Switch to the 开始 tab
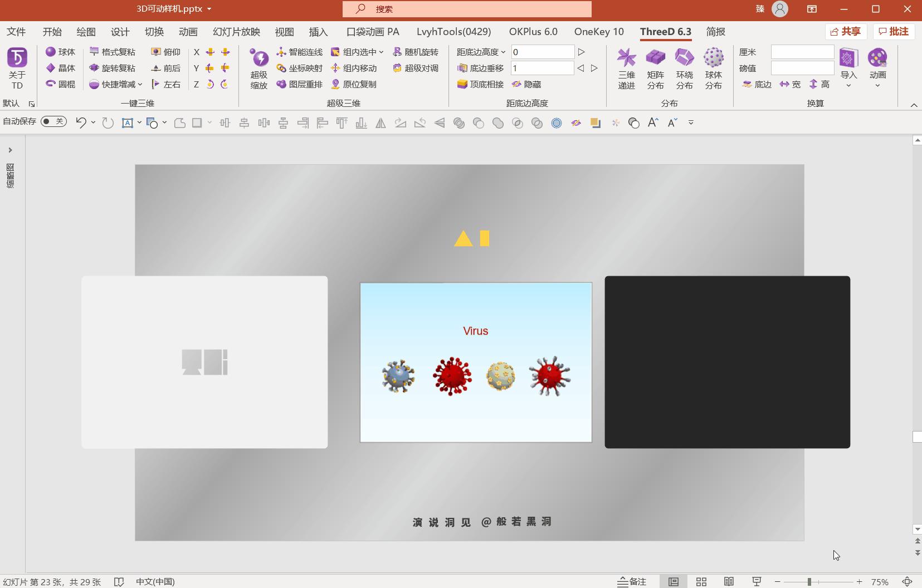 click(52, 32)
